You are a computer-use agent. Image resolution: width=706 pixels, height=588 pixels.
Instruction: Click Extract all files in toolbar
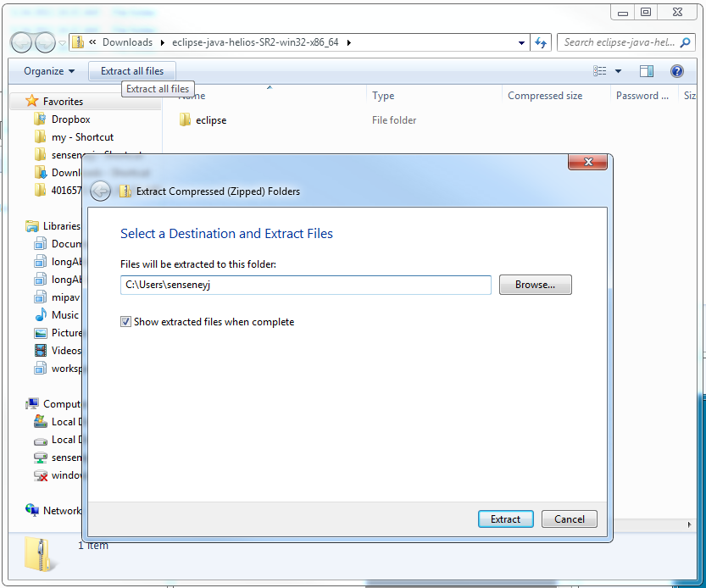[x=132, y=71]
